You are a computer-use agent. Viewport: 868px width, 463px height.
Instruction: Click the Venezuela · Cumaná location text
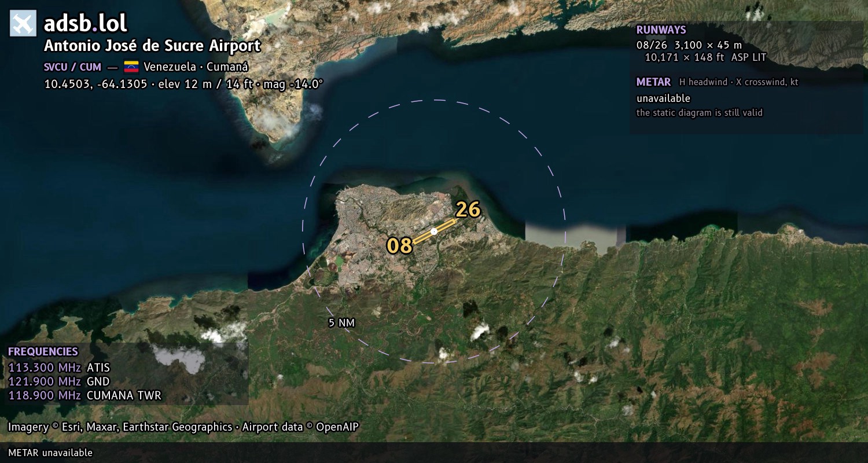click(196, 67)
